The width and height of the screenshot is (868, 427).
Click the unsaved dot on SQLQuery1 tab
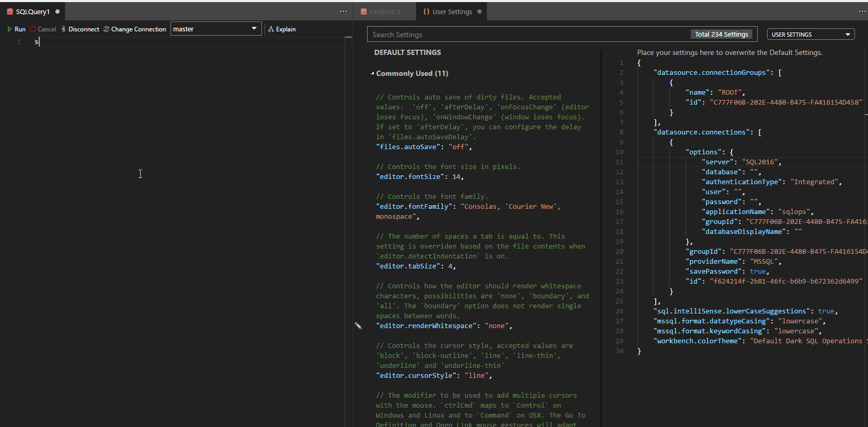tap(58, 12)
